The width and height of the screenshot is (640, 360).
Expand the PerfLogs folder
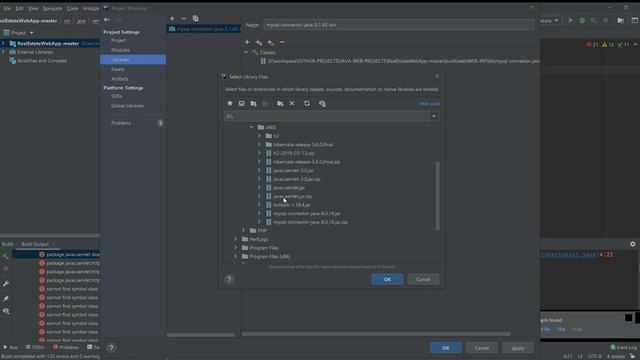pos(236,239)
